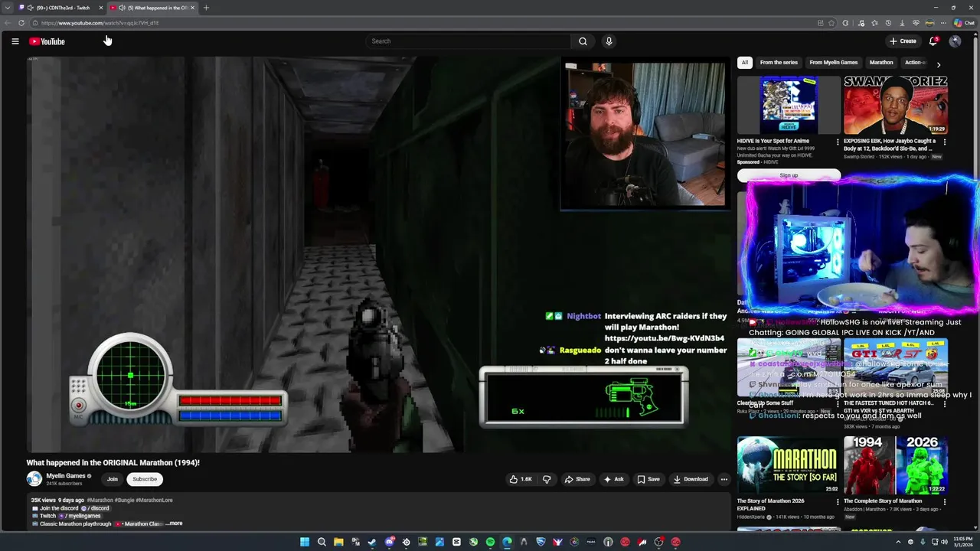The image size is (980, 551).
Task: Open options for Swamp Storiez video
Action: (x=945, y=142)
